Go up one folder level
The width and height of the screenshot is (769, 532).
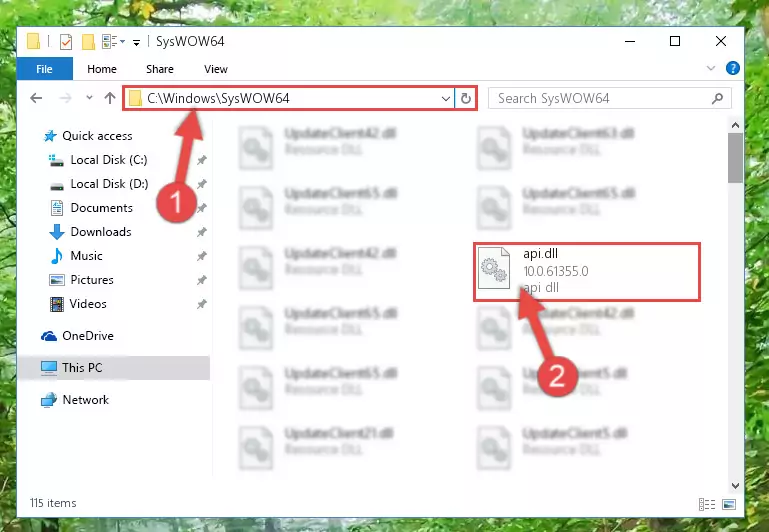pyautogui.click(x=110, y=98)
